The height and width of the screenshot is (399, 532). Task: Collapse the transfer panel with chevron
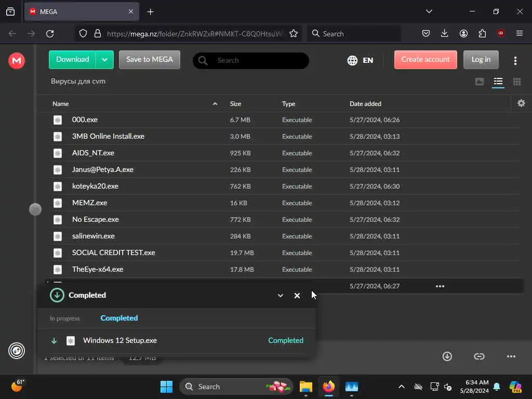point(280,296)
